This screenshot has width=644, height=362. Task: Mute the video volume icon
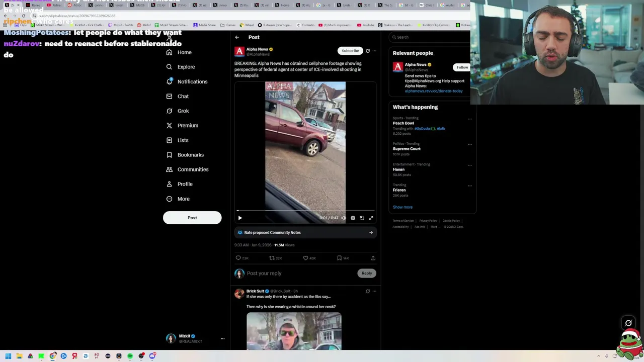pyautogui.click(x=344, y=218)
